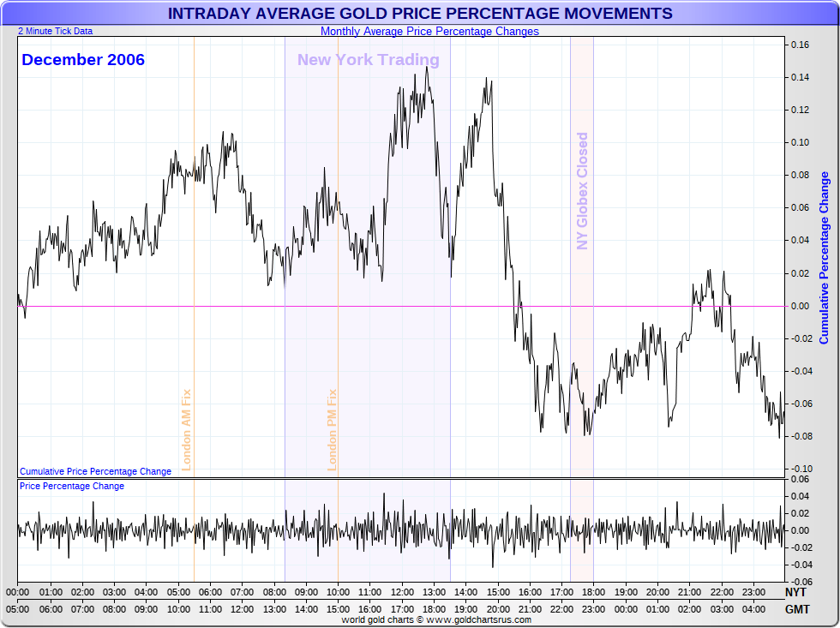Image resolution: width=840 pixels, height=628 pixels.
Task: Click the 'Price Percentage Change' lower panel label
Action: 72,486
